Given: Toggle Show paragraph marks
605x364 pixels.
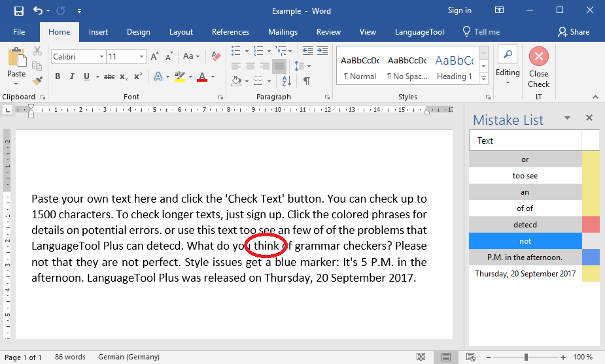Looking at the screenshot, I should pos(306,81).
